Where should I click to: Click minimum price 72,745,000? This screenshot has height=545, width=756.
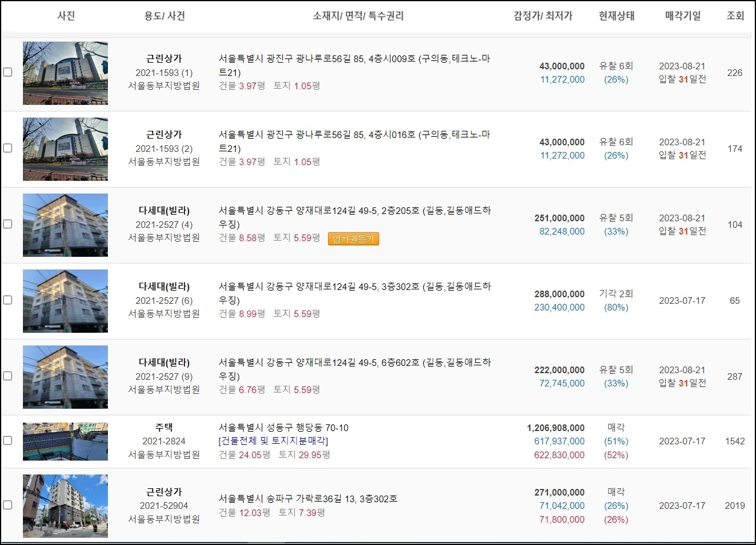pos(562,383)
